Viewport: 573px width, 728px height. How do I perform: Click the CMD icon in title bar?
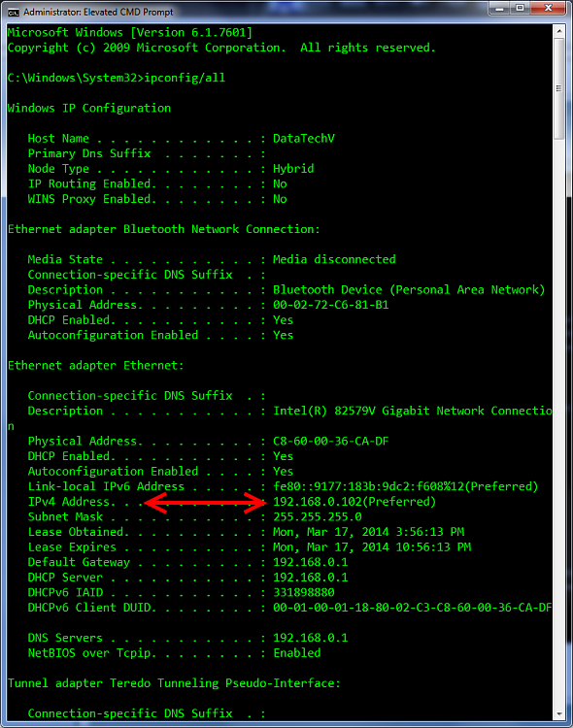click(x=13, y=12)
